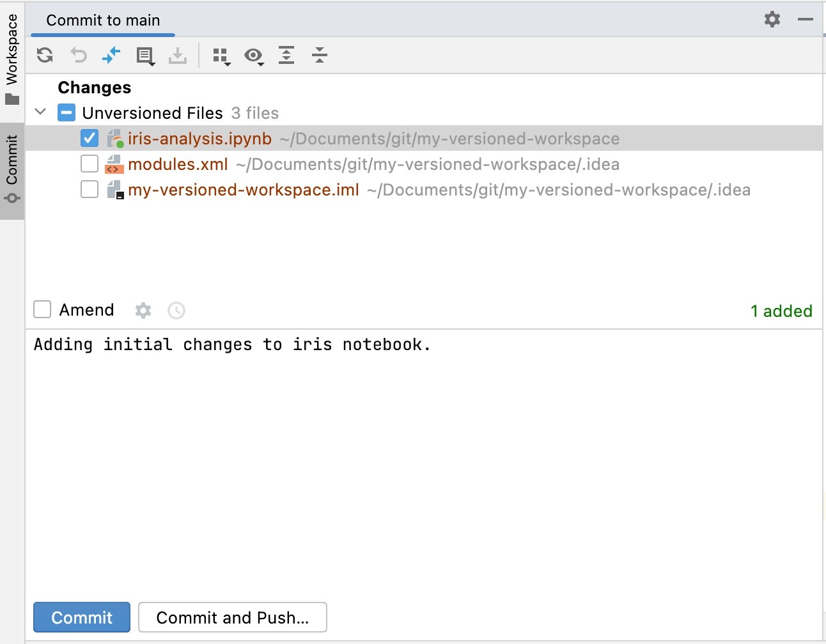Open Show Diff for selected change
826x644 pixels.
111,56
